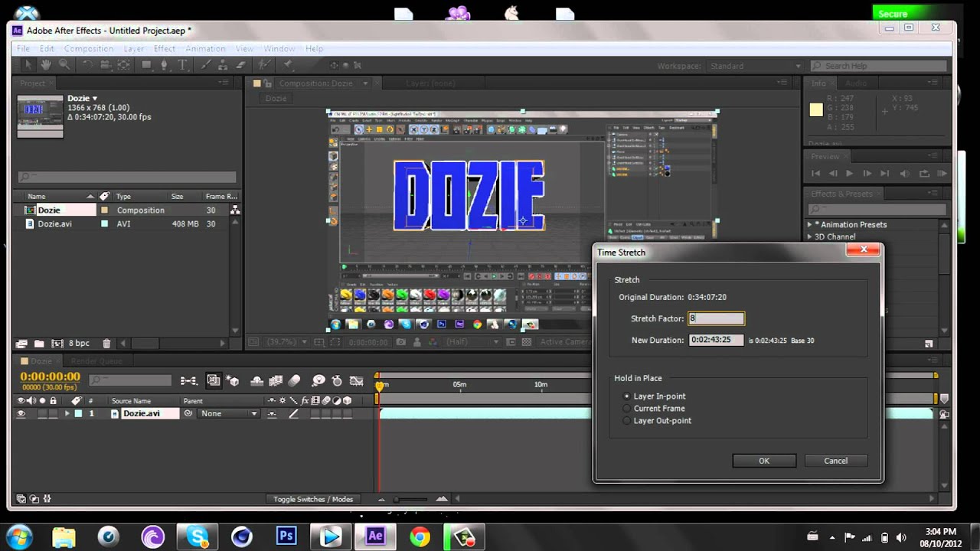Open the File menu

pos(24,49)
